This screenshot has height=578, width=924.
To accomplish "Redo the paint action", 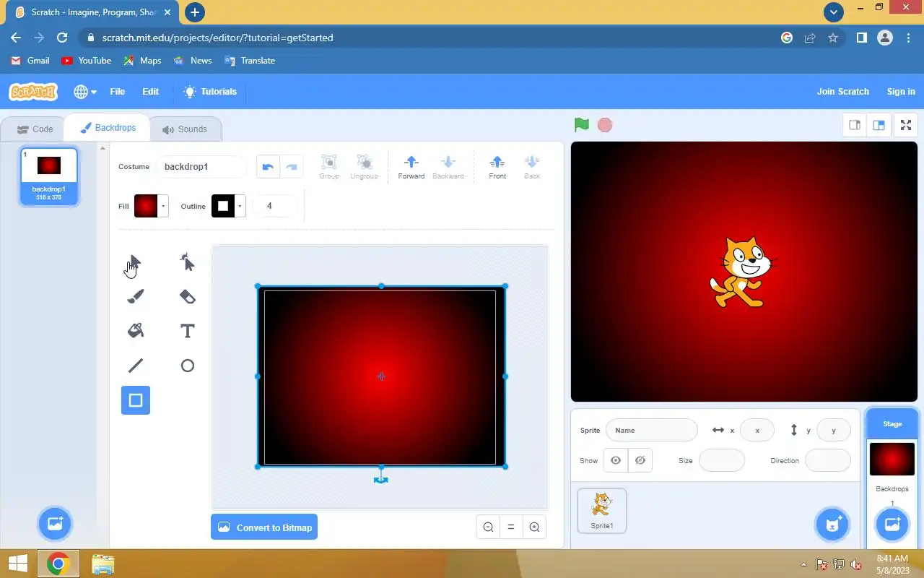I will pyautogui.click(x=292, y=167).
